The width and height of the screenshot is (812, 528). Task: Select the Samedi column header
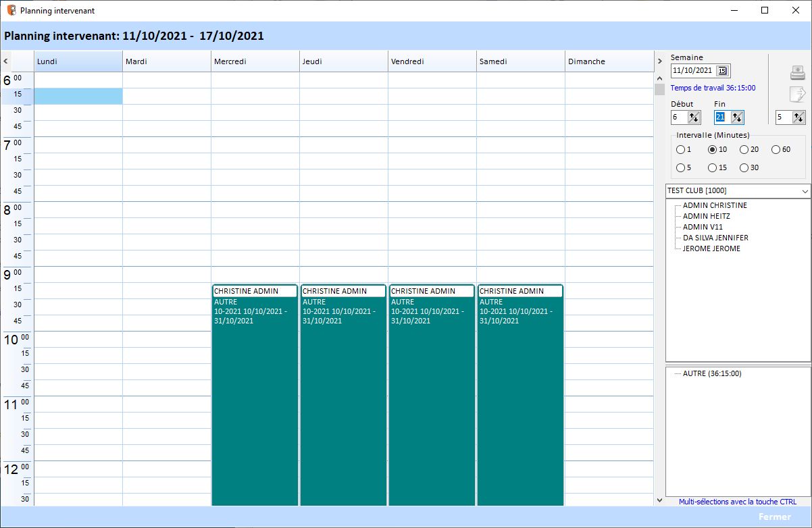[x=520, y=61]
